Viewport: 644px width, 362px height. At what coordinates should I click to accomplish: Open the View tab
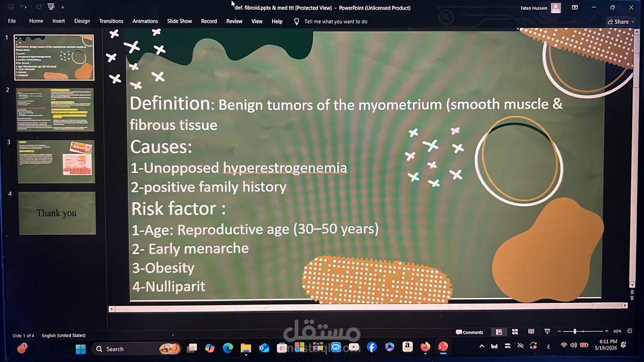coord(257,21)
